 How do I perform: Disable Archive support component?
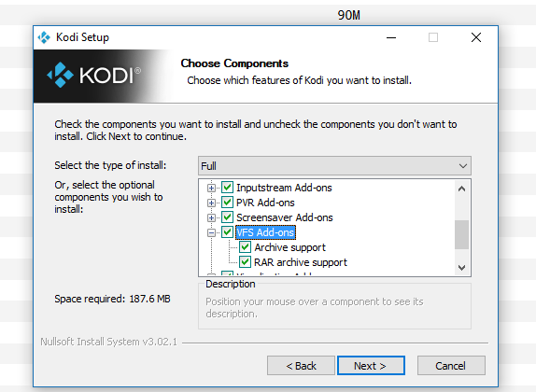(245, 247)
